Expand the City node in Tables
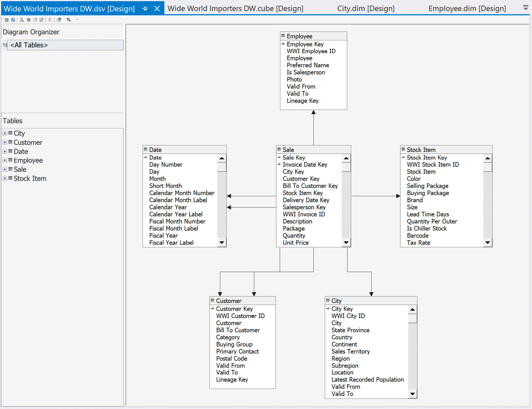Viewport: 532px width, 409px height. (5, 133)
